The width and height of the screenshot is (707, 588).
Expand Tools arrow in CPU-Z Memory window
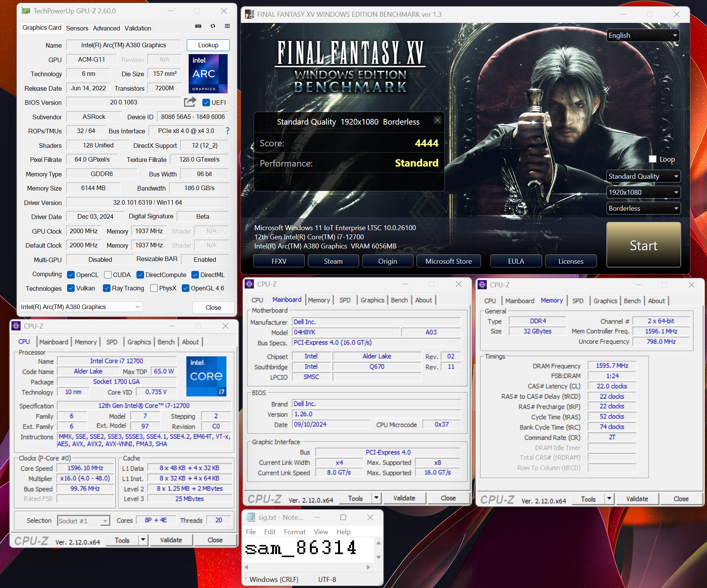(x=609, y=498)
